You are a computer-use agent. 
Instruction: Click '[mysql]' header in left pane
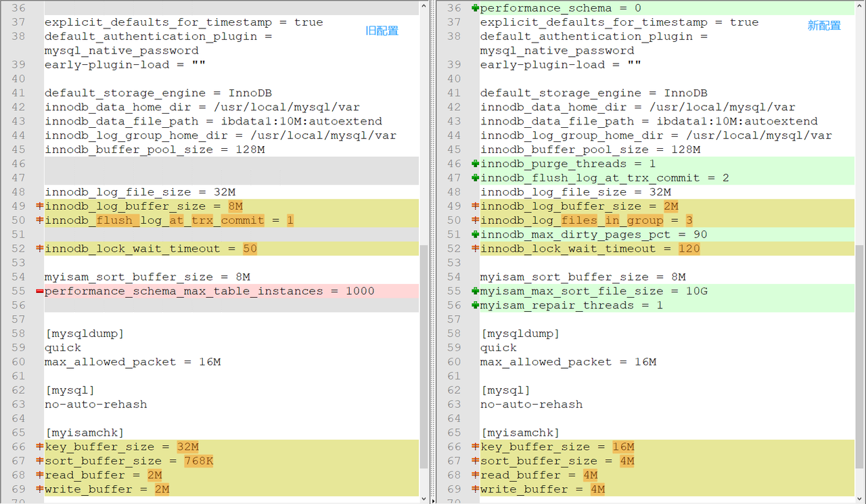click(70, 390)
